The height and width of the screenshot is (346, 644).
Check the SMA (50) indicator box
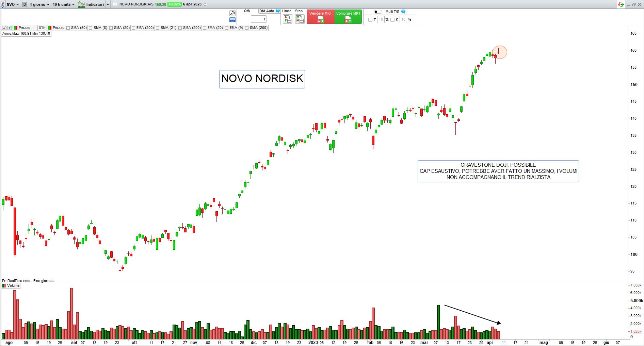coord(68,28)
